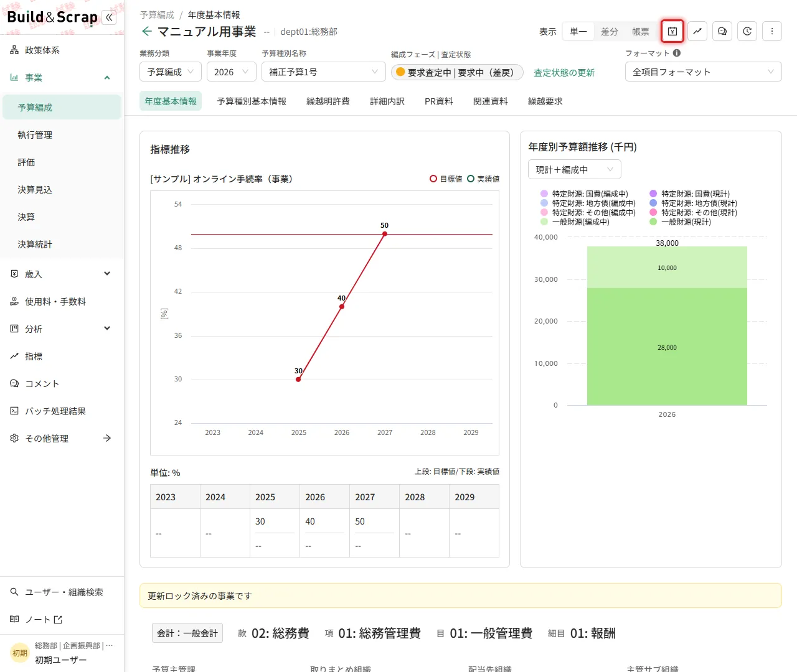The height and width of the screenshot is (672, 797).
Task: Click the dept01:総務部 label
Action: (309, 32)
